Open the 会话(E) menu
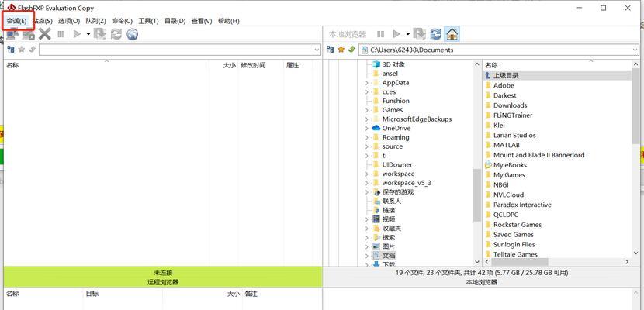This screenshot has height=310, width=644. pyautogui.click(x=16, y=21)
